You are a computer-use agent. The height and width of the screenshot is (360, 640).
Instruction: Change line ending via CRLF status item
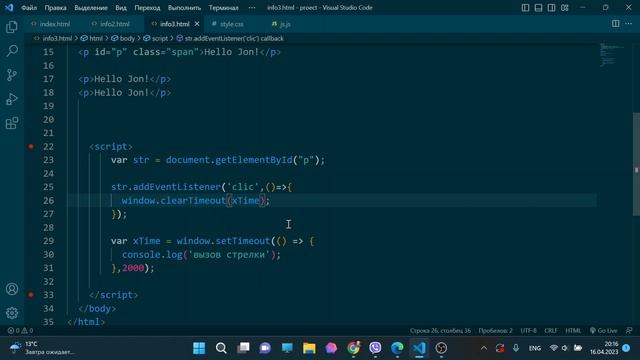tap(551, 331)
